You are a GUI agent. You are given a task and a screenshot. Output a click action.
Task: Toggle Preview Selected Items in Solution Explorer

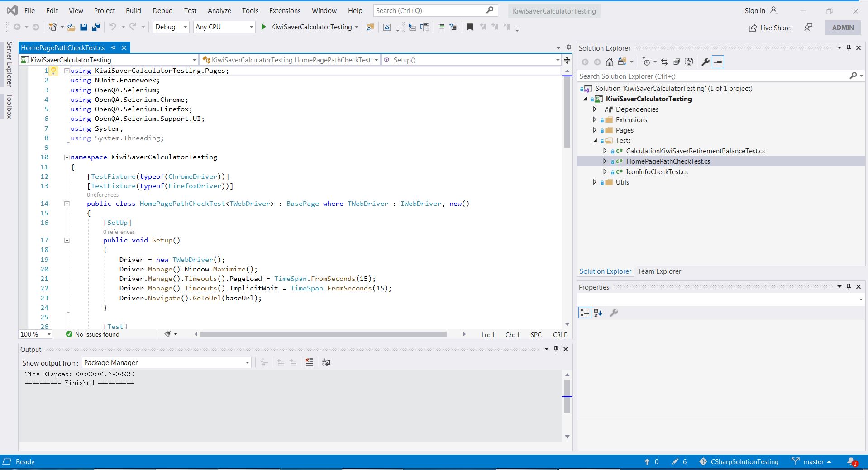[718, 62]
